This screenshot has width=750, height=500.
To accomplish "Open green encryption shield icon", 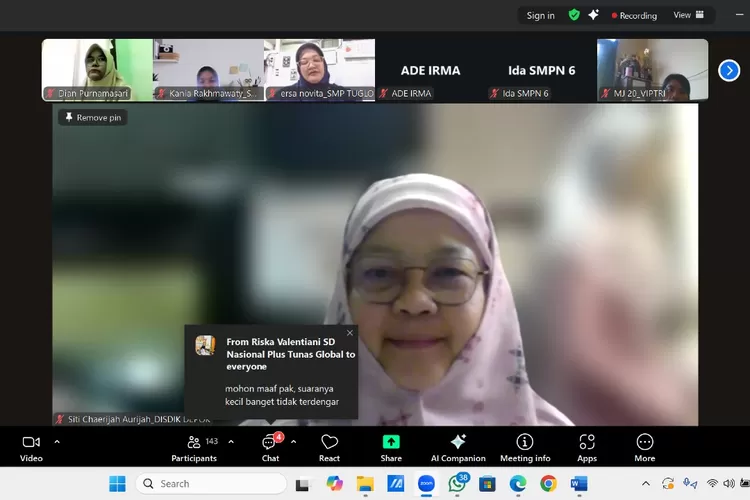I will (x=574, y=15).
